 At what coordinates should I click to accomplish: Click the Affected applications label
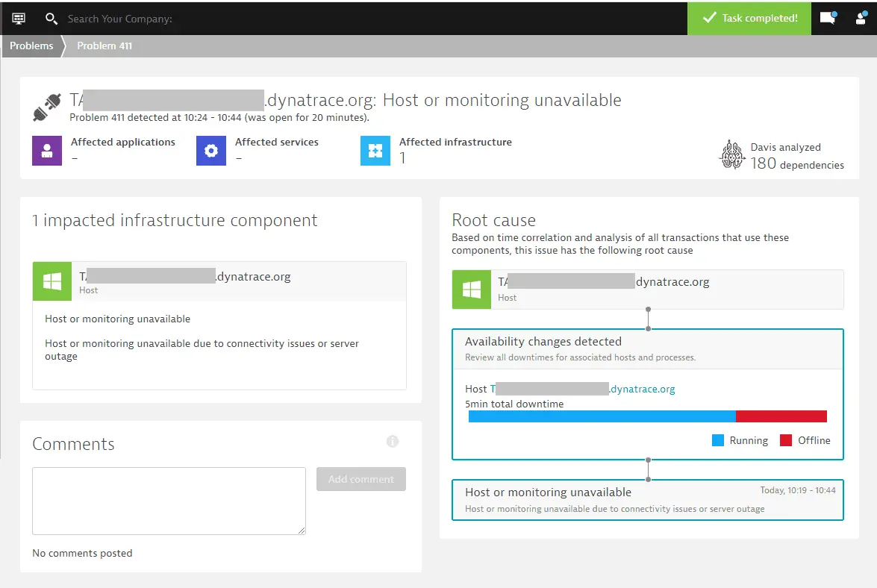[123, 142]
